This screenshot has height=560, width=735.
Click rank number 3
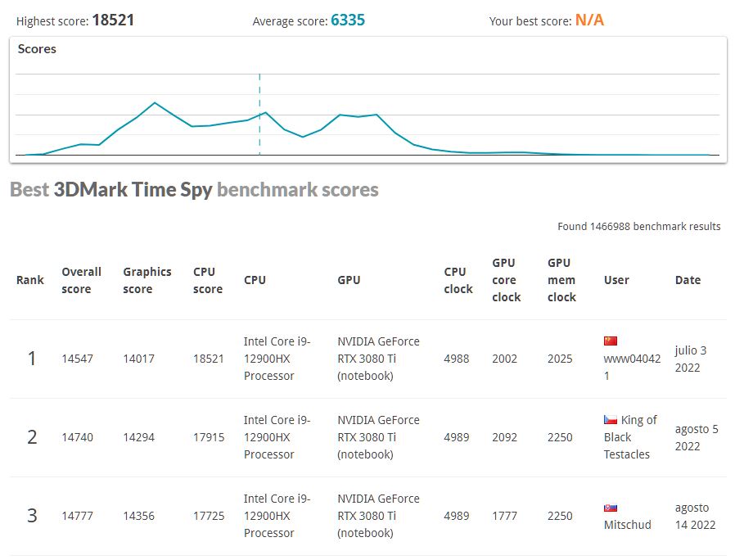click(x=31, y=516)
